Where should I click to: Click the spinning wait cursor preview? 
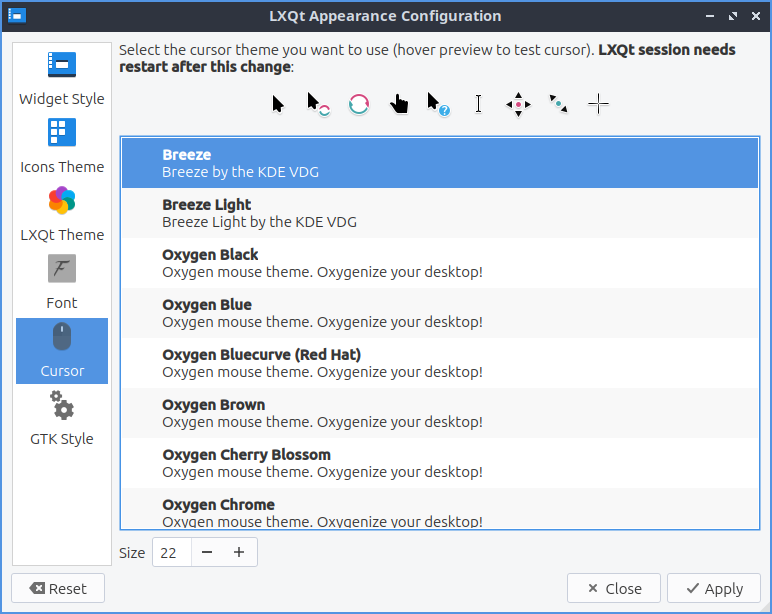click(x=359, y=104)
